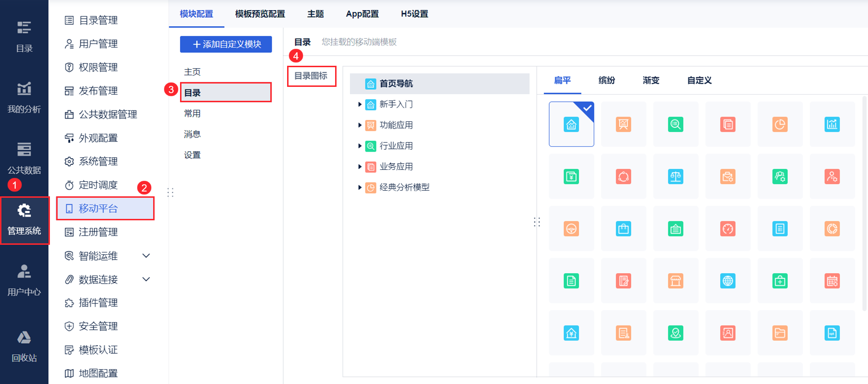Select the 自定义 icon style tab

(699, 80)
